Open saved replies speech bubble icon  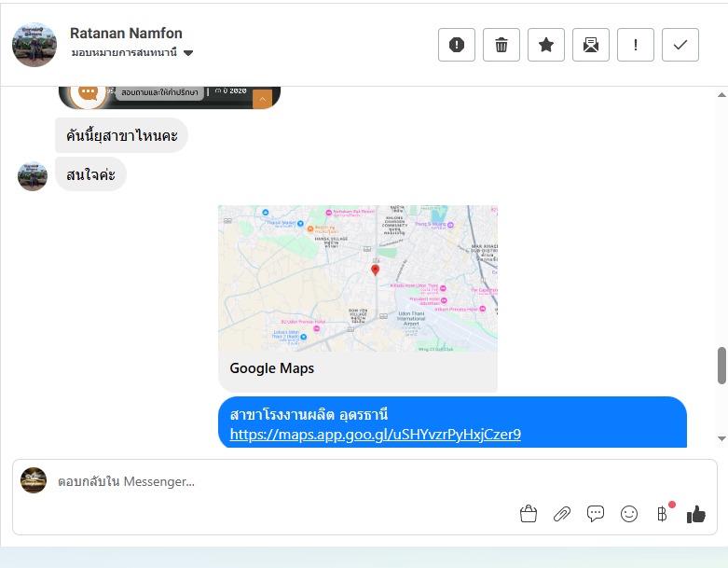click(x=596, y=514)
